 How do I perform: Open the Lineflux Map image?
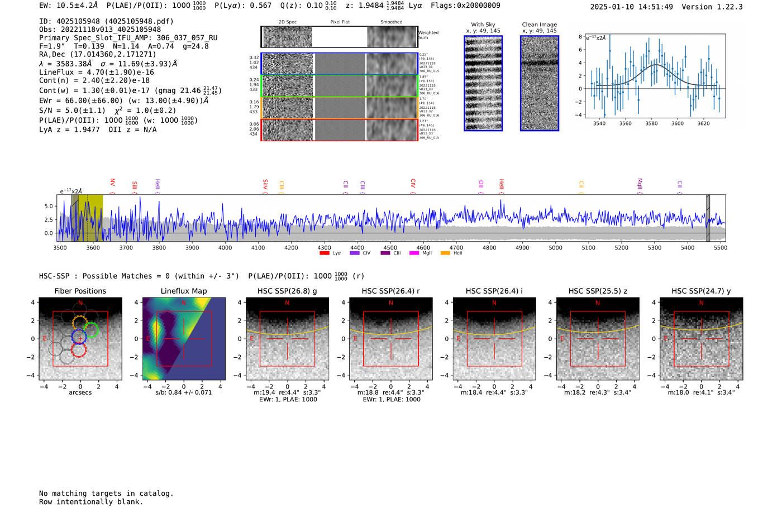click(x=184, y=338)
